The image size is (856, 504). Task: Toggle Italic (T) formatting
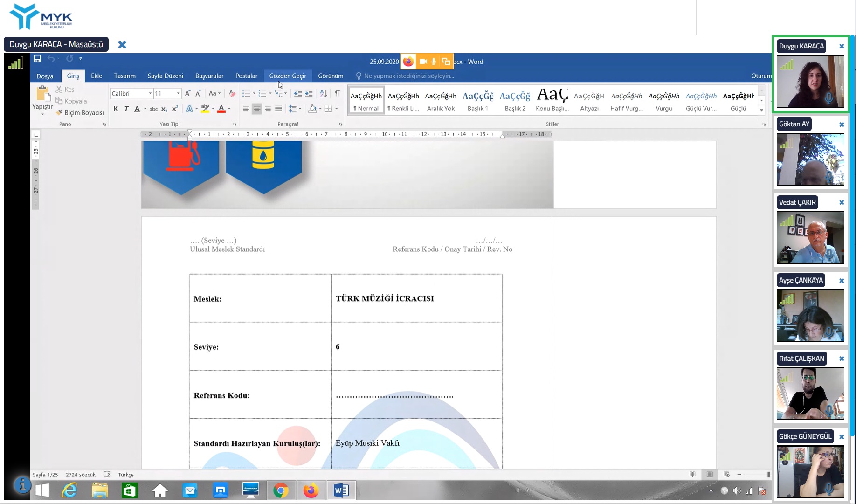[126, 109]
